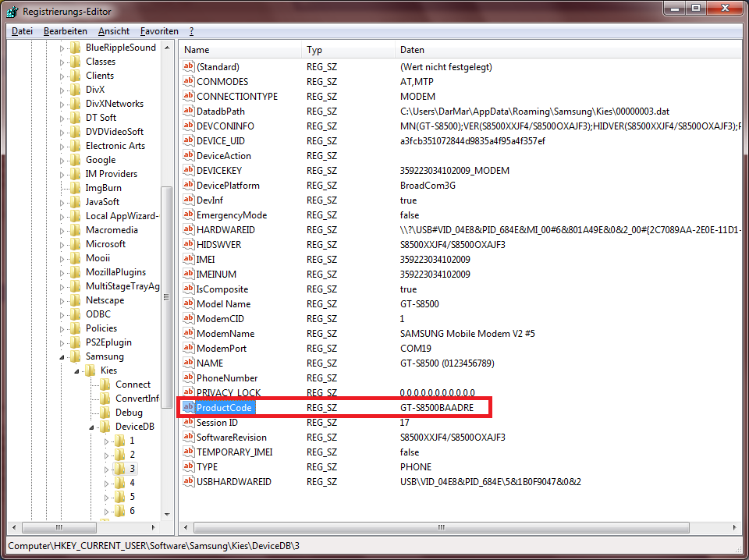Image resolution: width=749 pixels, height=560 pixels.
Task: Expand DeviceDB subkey 1
Action: click(x=106, y=441)
